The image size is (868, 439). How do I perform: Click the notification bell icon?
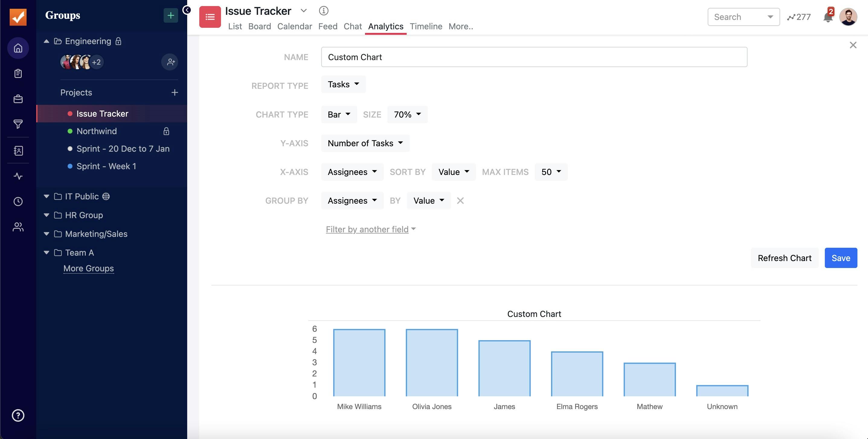pyautogui.click(x=827, y=17)
